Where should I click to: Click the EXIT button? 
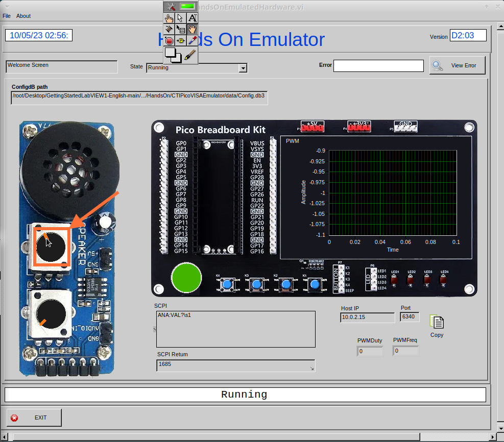click(34, 418)
